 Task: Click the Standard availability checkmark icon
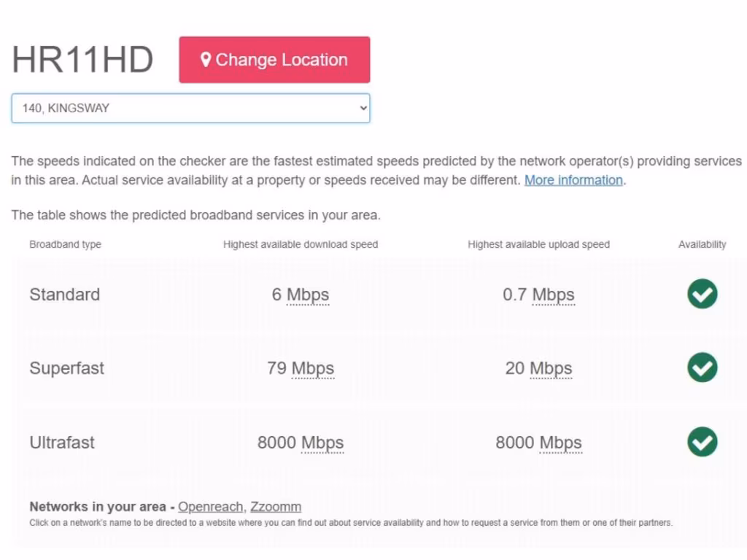point(702,295)
